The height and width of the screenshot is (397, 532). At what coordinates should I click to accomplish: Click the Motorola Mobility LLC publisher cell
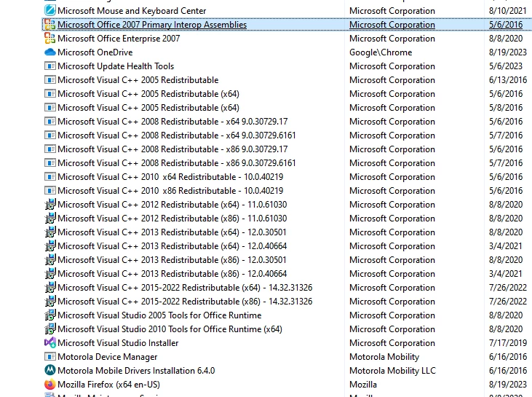tap(392, 371)
